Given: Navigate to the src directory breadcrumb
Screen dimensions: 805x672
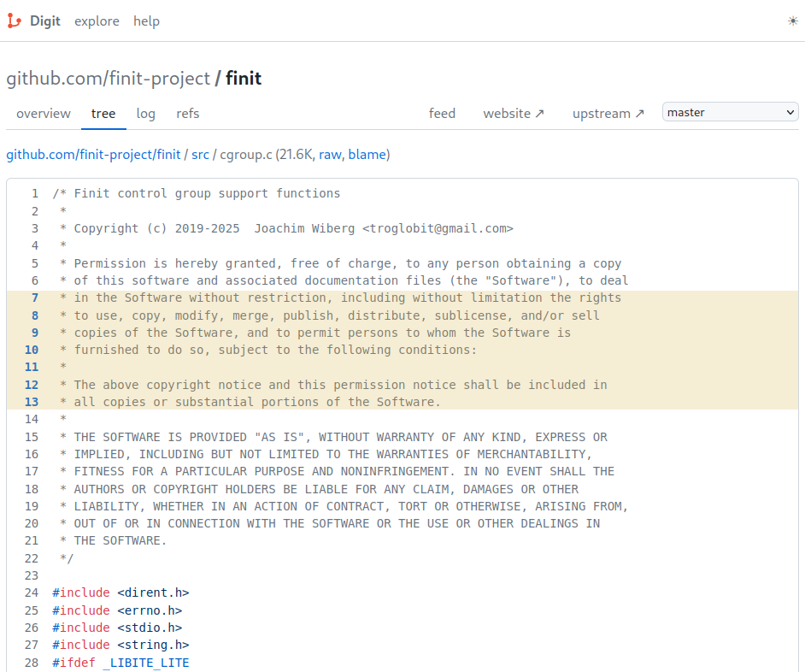Looking at the screenshot, I should click(200, 155).
